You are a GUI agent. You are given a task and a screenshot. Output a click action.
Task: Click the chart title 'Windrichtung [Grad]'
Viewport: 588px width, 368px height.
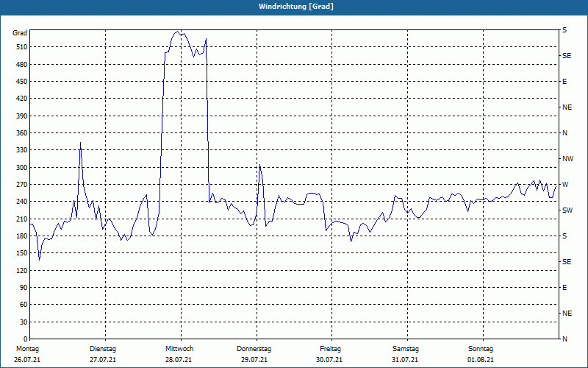click(x=296, y=7)
